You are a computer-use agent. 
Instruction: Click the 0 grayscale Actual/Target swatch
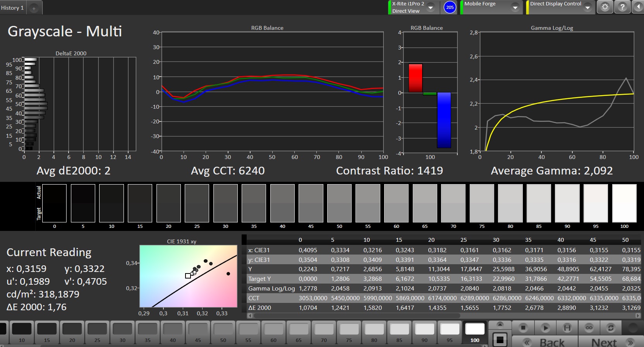[x=54, y=203]
